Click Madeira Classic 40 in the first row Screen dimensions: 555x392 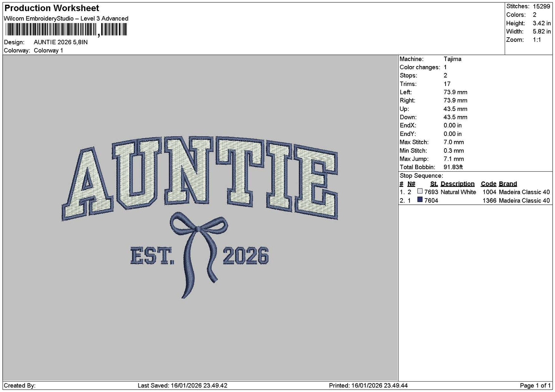pyautogui.click(x=524, y=192)
